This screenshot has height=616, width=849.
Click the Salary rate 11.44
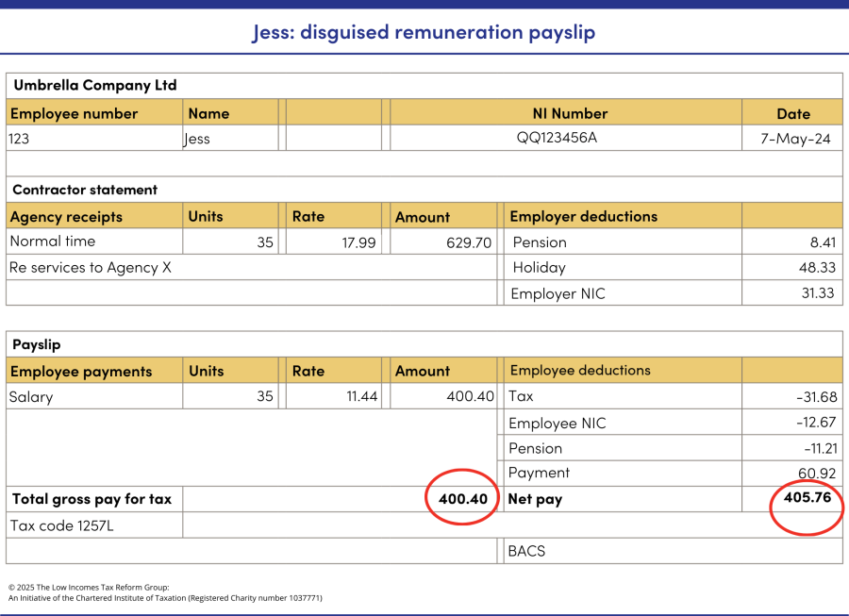pyautogui.click(x=360, y=397)
